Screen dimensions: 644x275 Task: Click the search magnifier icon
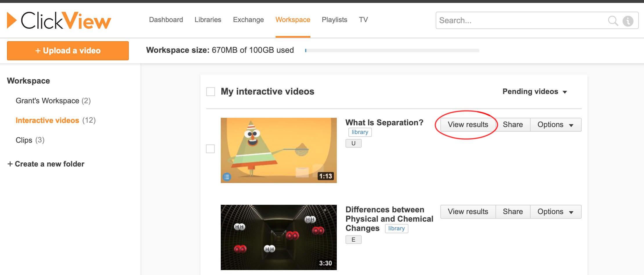point(613,21)
